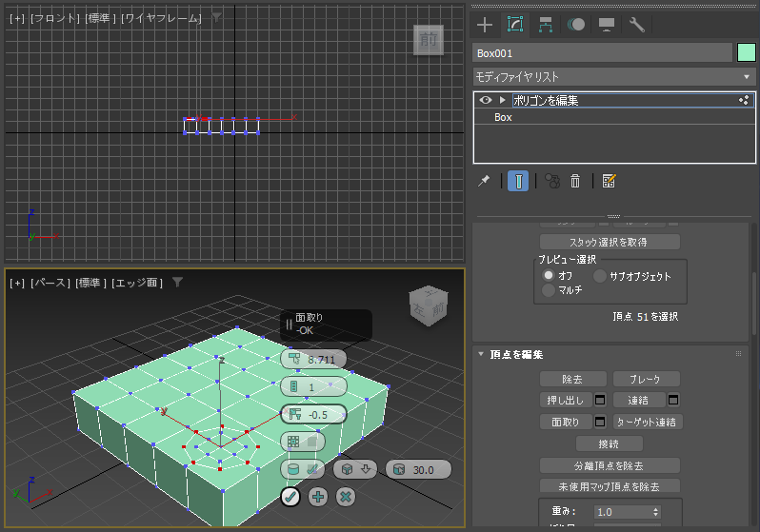The image size is (760, 532).
Task: Open settings box next to 押し出し
Action: click(600, 401)
